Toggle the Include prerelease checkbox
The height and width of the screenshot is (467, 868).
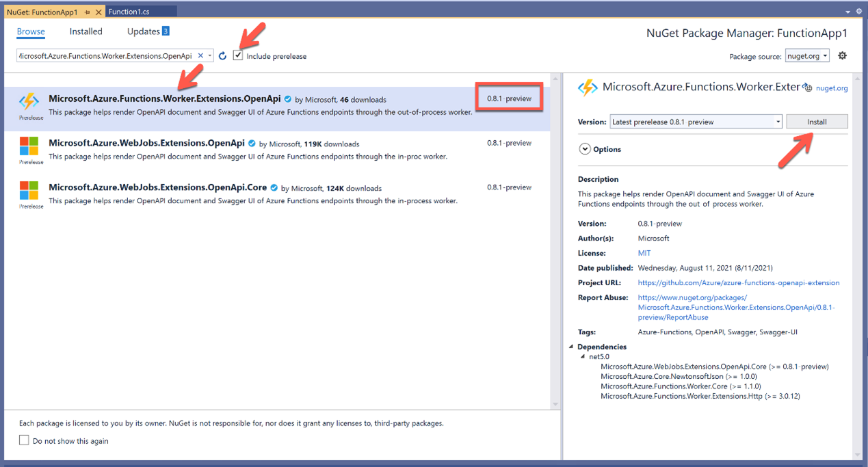238,55
